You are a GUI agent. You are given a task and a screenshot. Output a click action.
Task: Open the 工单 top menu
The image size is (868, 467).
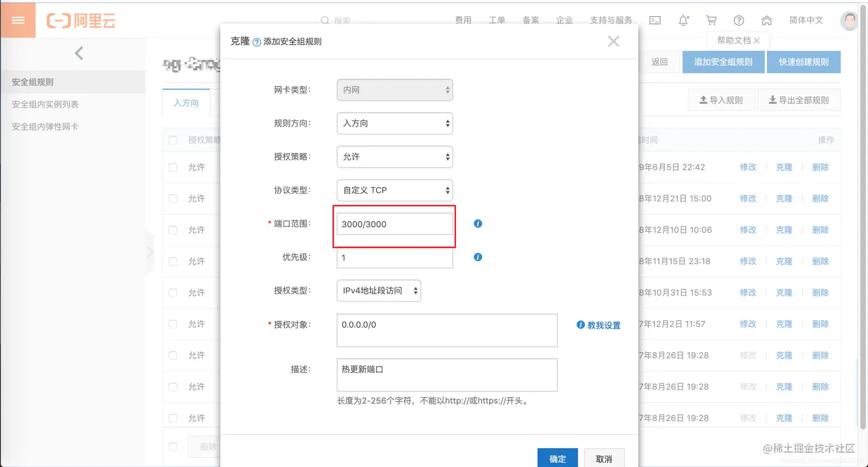pos(497,21)
